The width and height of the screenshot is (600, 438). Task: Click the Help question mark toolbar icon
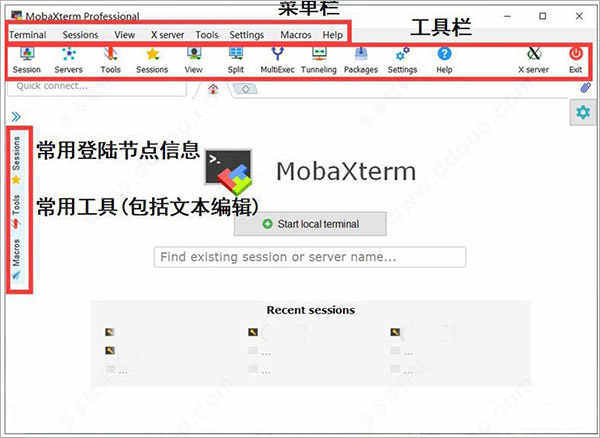coord(444,60)
